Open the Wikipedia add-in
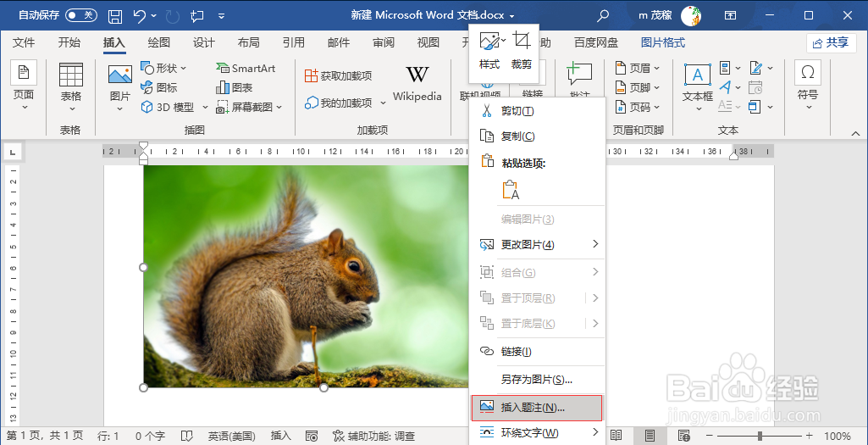Image resolution: width=868 pixels, height=445 pixels. click(417, 83)
